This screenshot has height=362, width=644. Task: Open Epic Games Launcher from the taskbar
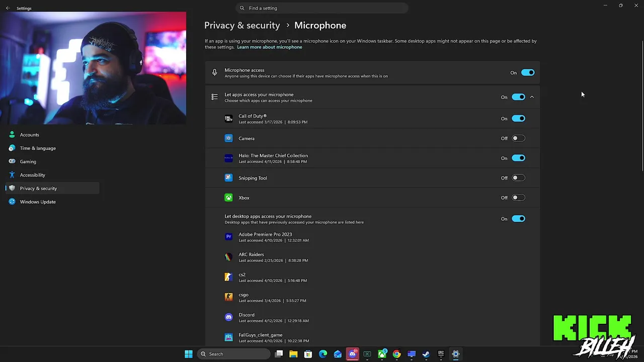(441, 354)
